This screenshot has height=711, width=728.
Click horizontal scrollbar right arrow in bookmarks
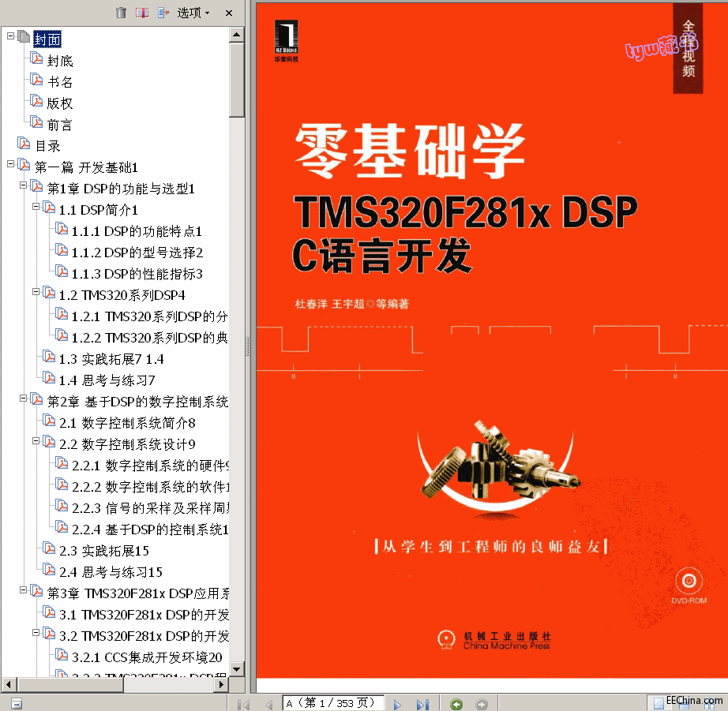click(x=222, y=684)
